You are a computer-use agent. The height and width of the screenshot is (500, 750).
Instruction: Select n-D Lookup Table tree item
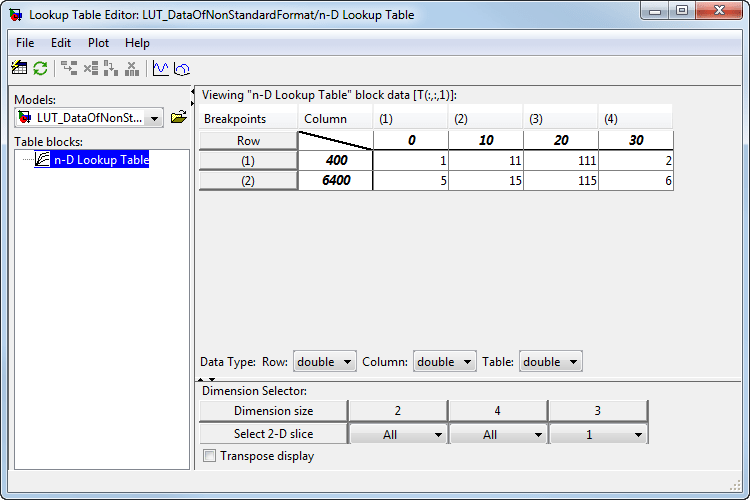101,159
